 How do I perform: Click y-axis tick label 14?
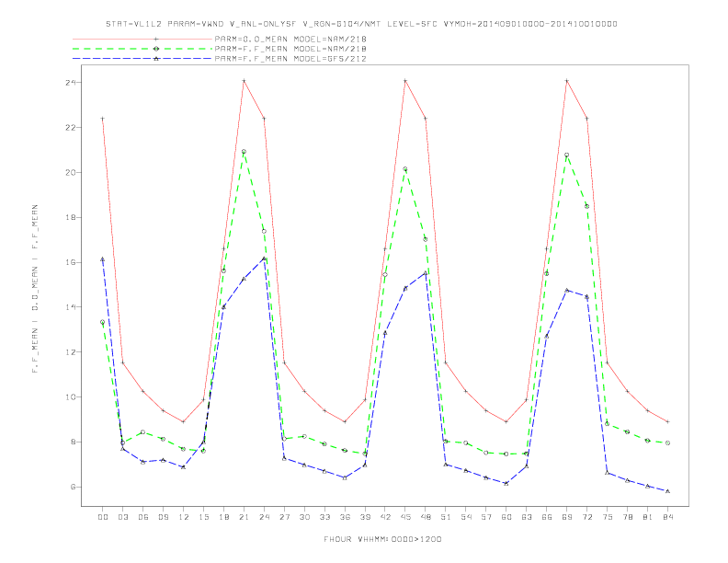[70, 307]
